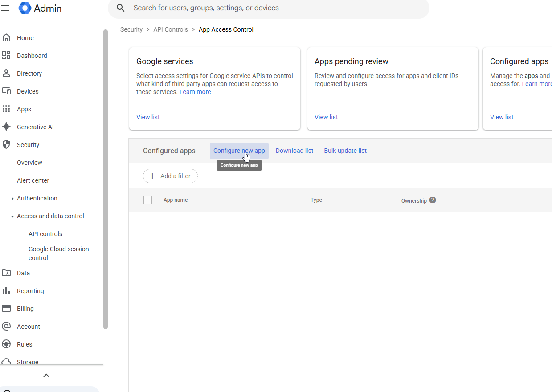552x392 pixels.
Task: Click the sidebar vertical scrollbar
Action: click(x=106, y=179)
